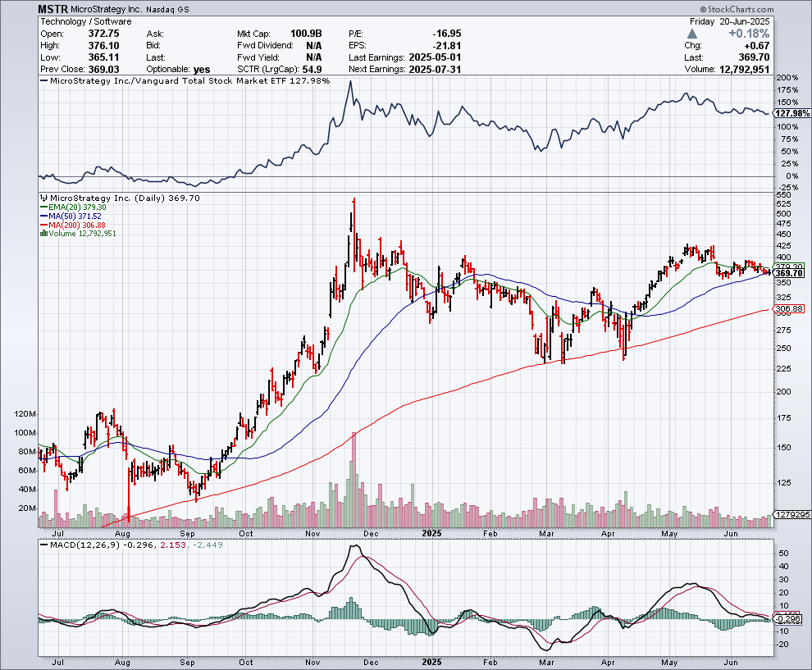Select the Low value 365.11

pyautogui.click(x=103, y=57)
